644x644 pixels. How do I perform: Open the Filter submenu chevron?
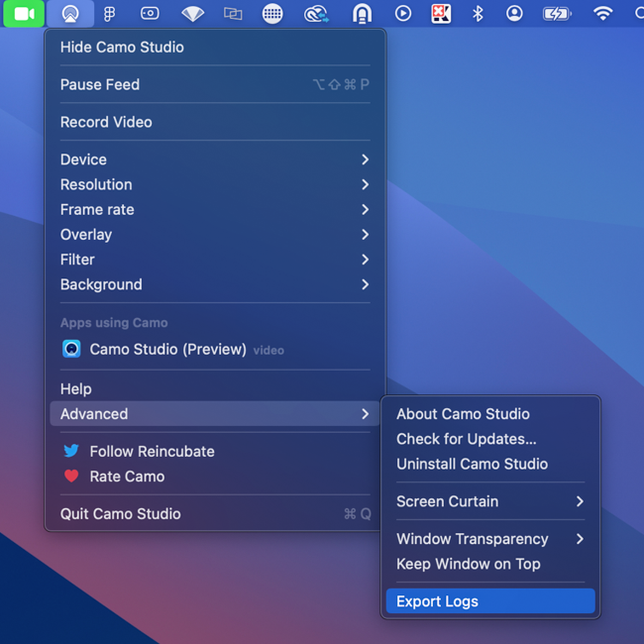click(365, 259)
